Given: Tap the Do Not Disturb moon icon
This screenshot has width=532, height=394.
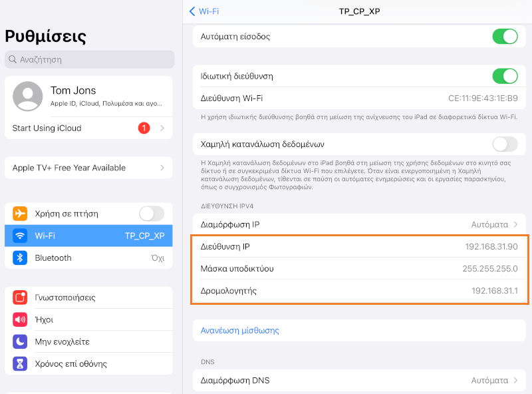Looking at the screenshot, I should 21,341.
